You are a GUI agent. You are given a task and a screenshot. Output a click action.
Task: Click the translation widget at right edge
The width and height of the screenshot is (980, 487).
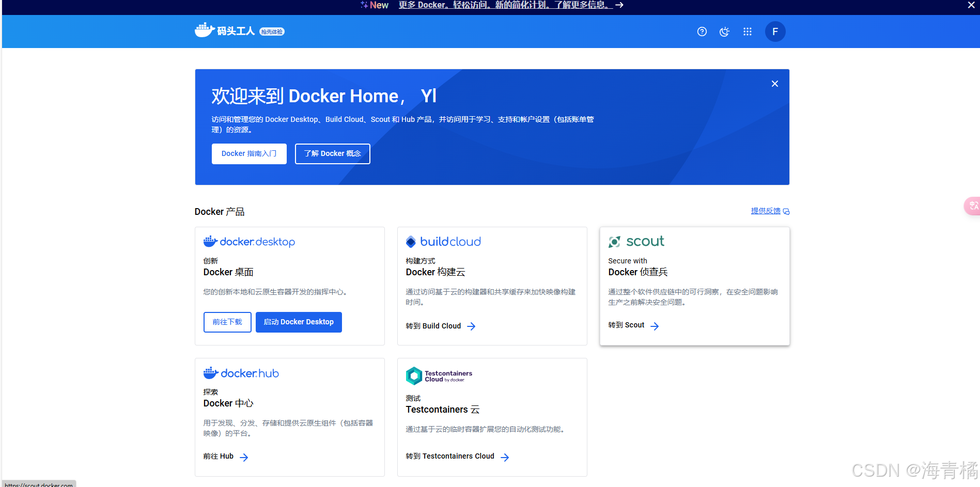(972, 206)
